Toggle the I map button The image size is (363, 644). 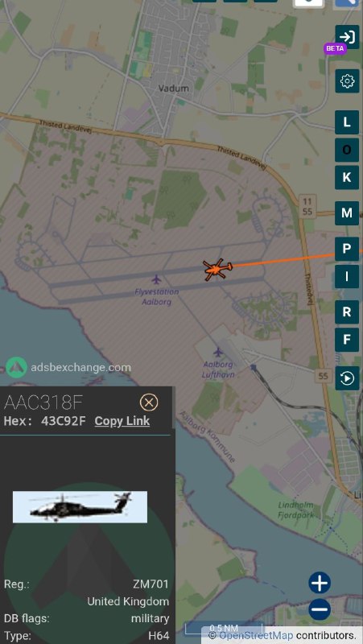point(347,276)
